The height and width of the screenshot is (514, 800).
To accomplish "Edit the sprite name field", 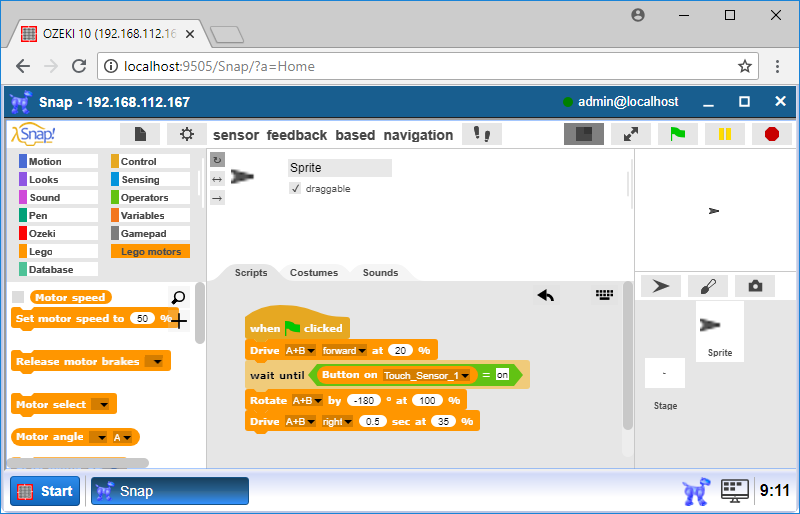I will pos(340,167).
